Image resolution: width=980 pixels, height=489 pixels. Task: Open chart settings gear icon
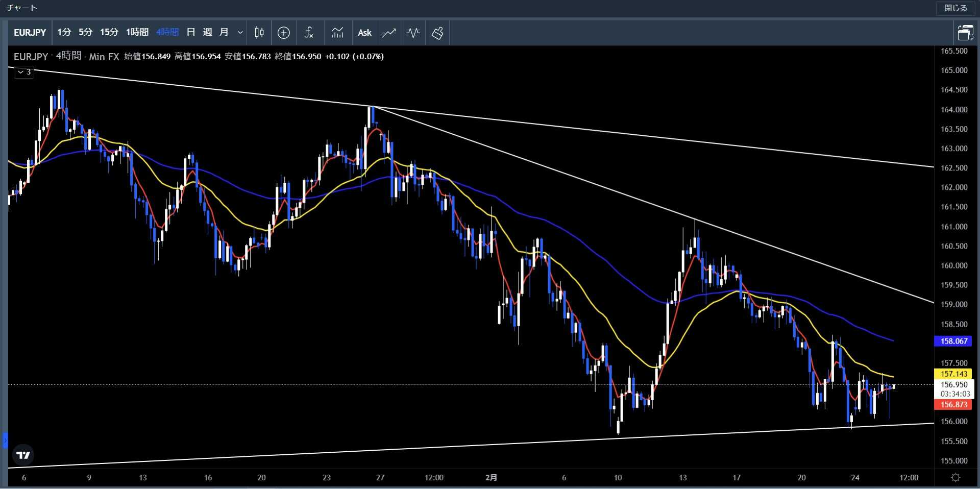coord(956,478)
